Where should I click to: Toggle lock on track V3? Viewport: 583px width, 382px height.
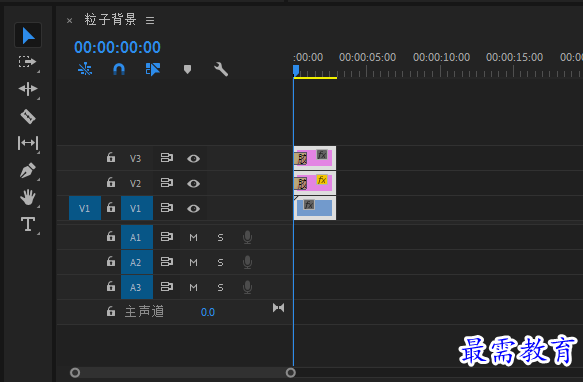[111, 158]
